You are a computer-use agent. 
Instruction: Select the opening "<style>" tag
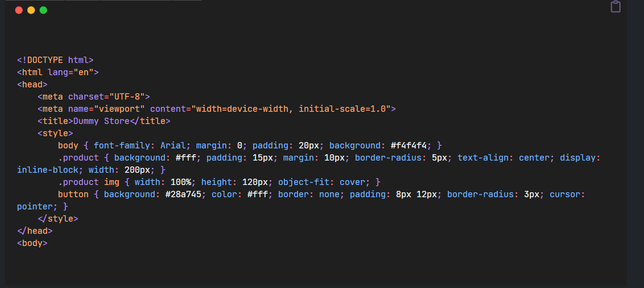(x=55, y=133)
